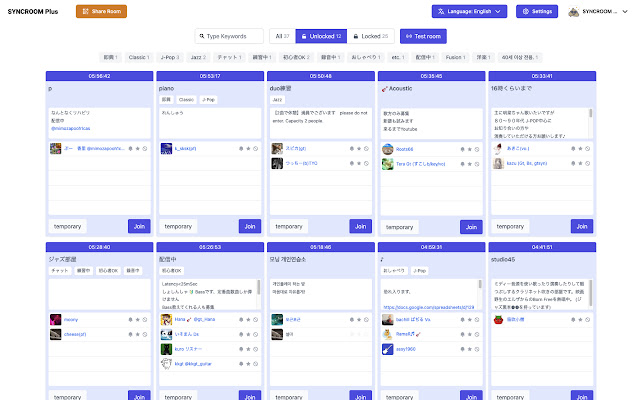This screenshot has height=400, width=640.
Task: Click the star icon on studio45's only member
Action: [x=580, y=320]
